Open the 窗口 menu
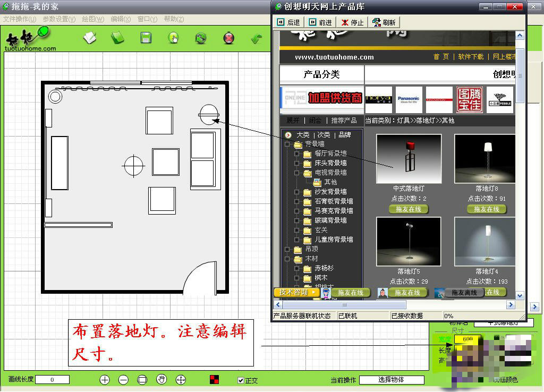The width and height of the screenshot is (544, 392). (x=148, y=19)
